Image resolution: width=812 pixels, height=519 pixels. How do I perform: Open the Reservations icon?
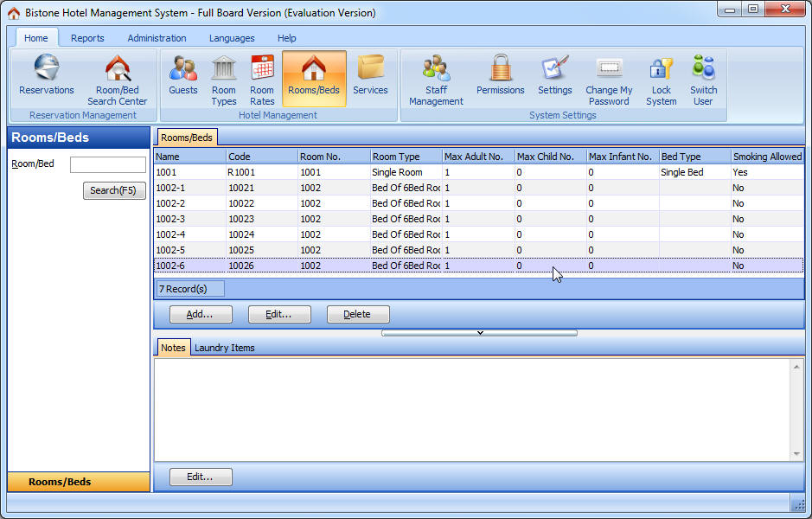[x=47, y=78]
